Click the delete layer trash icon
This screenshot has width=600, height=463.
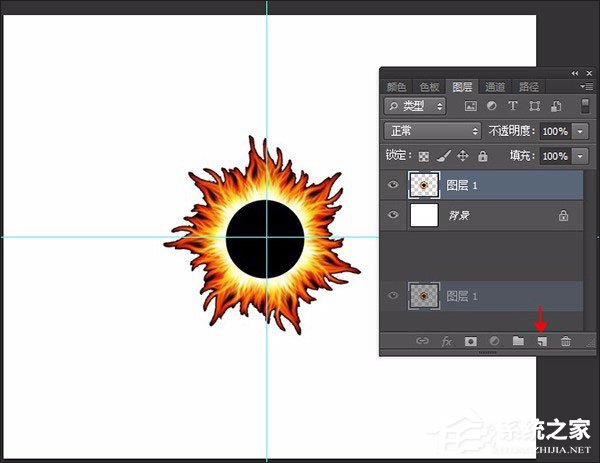(566, 341)
